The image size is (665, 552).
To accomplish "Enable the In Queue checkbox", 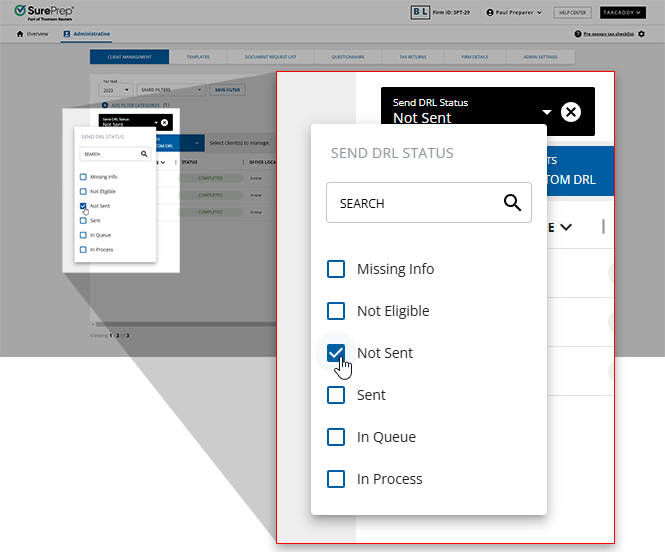I will [336, 437].
